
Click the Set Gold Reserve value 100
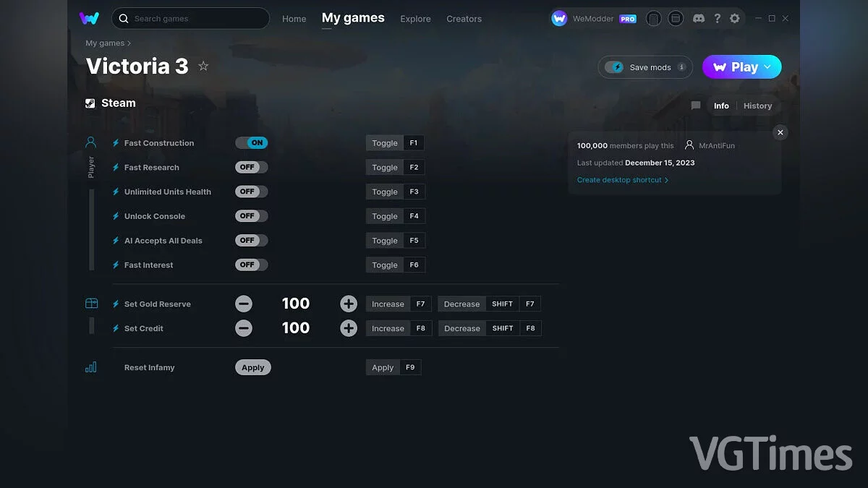296,304
